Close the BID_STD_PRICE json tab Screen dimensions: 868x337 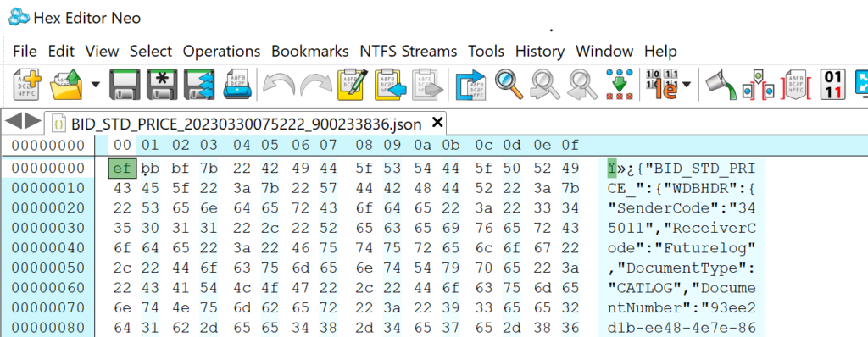[x=437, y=122]
